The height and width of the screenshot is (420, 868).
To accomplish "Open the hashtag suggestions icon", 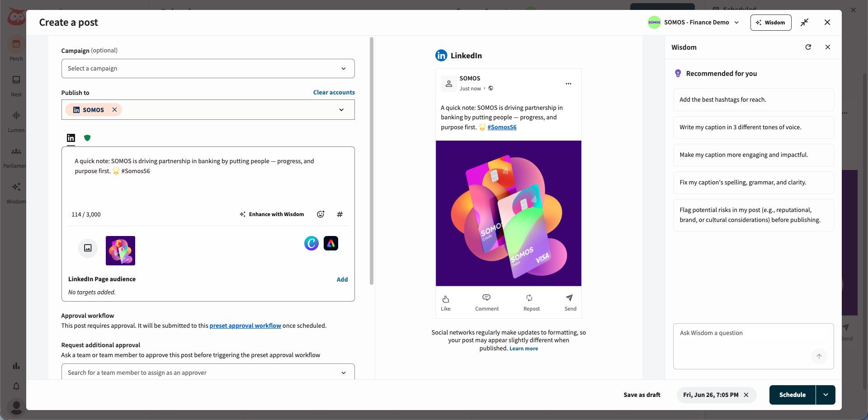I will pyautogui.click(x=340, y=214).
